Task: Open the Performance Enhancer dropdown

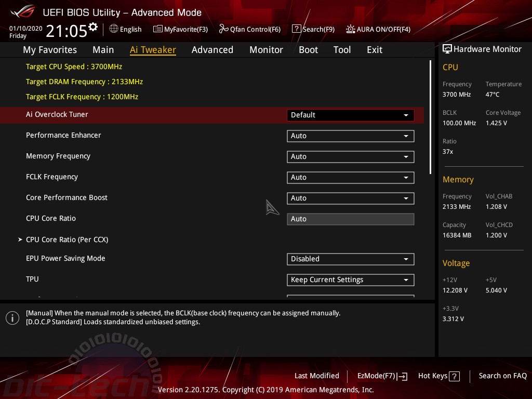Action: click(x=351, y=136)
